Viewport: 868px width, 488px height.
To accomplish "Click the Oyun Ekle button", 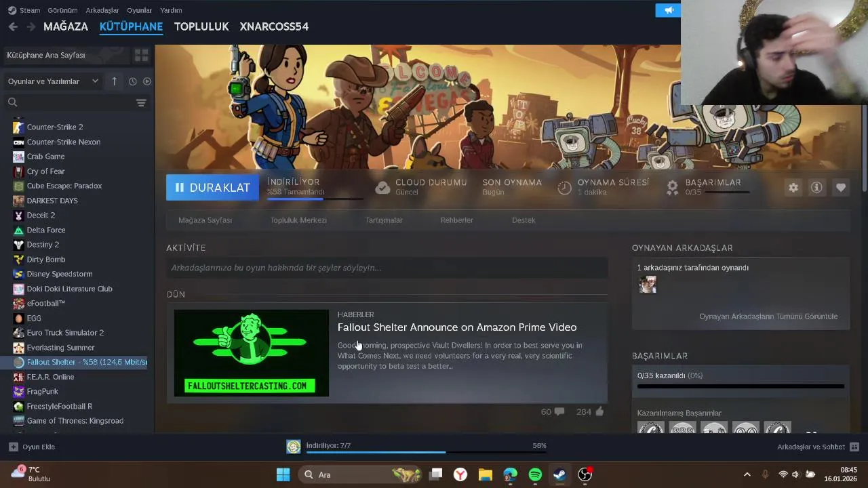I will click(x=32, y=447).
